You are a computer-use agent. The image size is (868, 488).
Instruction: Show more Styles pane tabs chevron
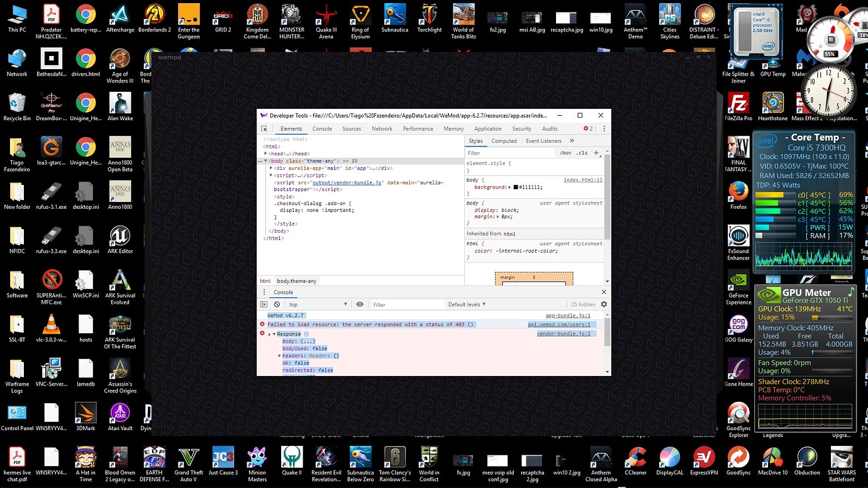(x=572, y=141)
